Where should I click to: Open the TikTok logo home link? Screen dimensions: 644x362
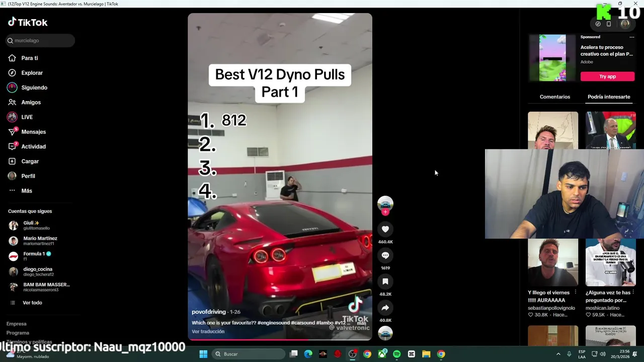pos(28,22)
